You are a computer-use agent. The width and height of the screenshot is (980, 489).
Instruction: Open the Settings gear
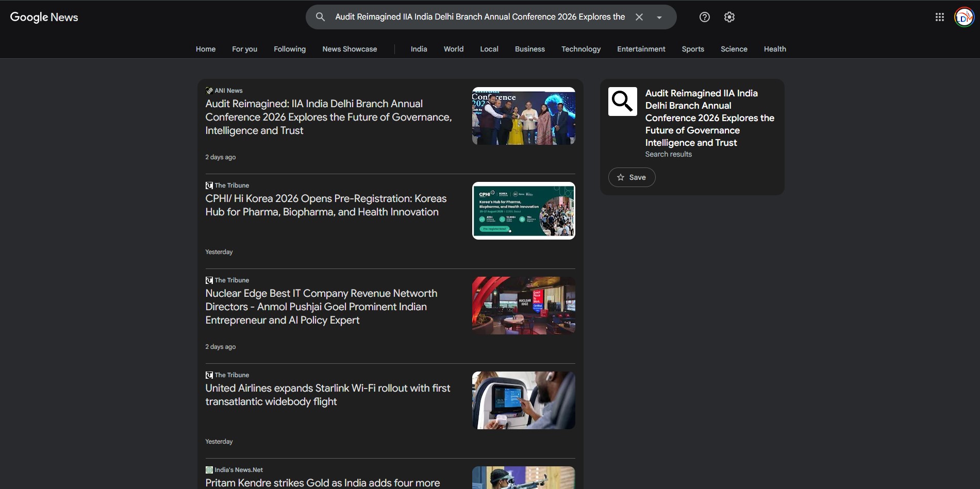tap(729, 17)
